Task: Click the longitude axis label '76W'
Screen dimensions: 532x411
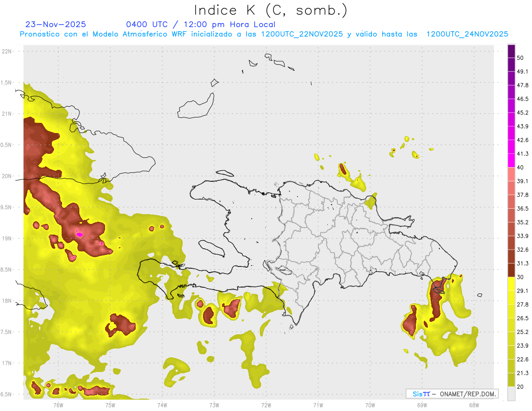Action: coord(58,405)
